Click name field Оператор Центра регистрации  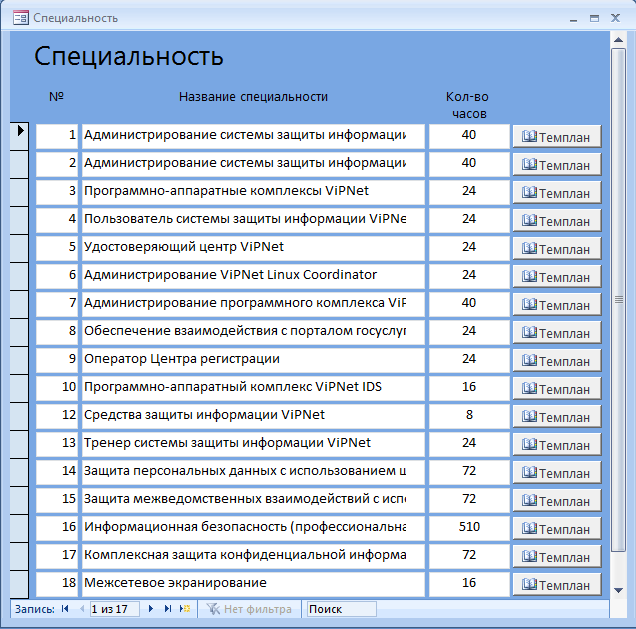(253, 360)
